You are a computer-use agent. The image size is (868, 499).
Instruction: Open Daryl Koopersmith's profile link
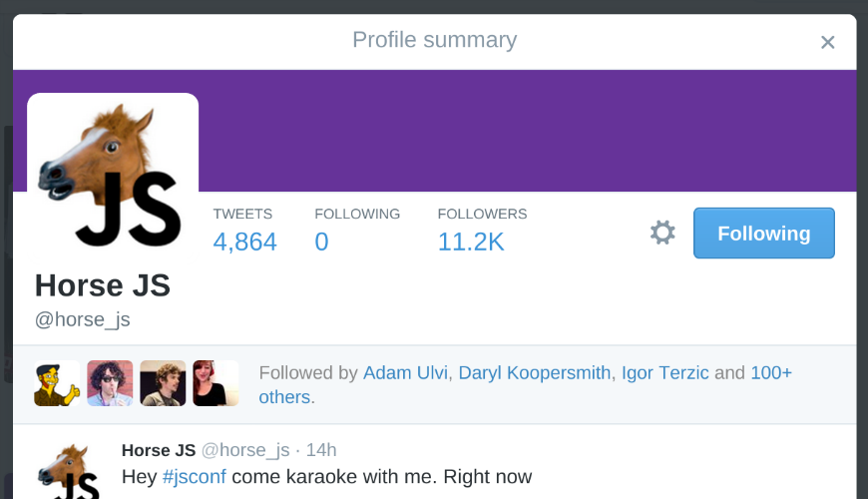coord(534,372)
